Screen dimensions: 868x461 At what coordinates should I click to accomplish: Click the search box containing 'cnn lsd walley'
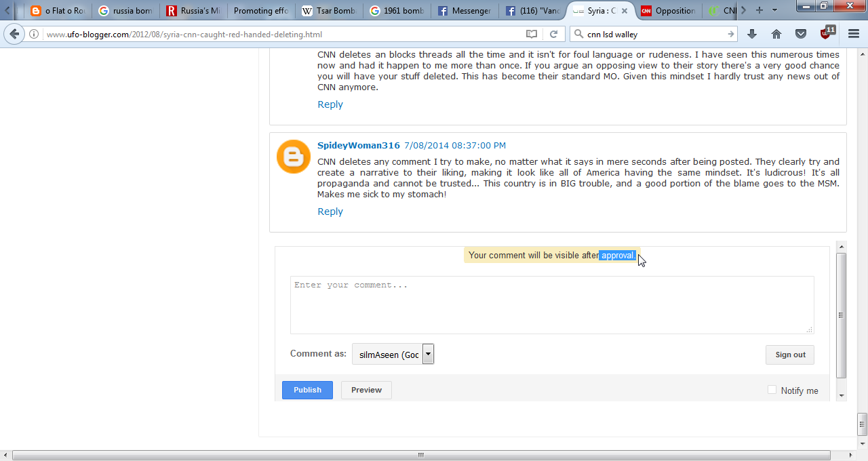pos(654,34)
